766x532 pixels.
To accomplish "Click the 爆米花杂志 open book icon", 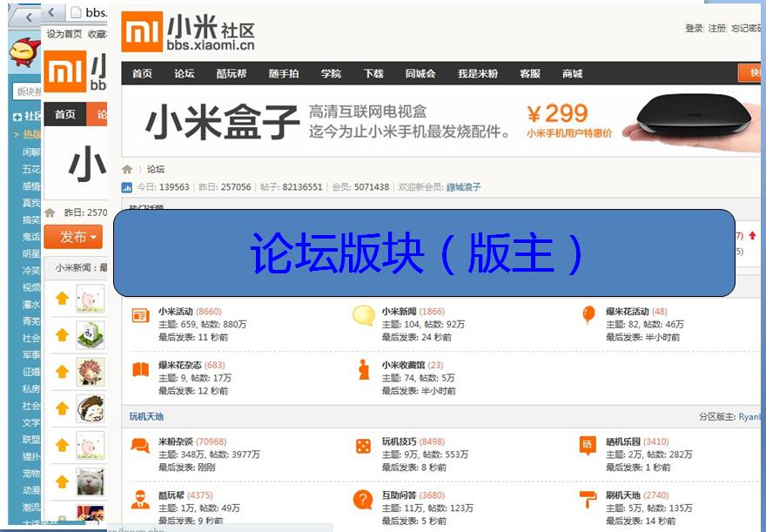I will 141,369.
